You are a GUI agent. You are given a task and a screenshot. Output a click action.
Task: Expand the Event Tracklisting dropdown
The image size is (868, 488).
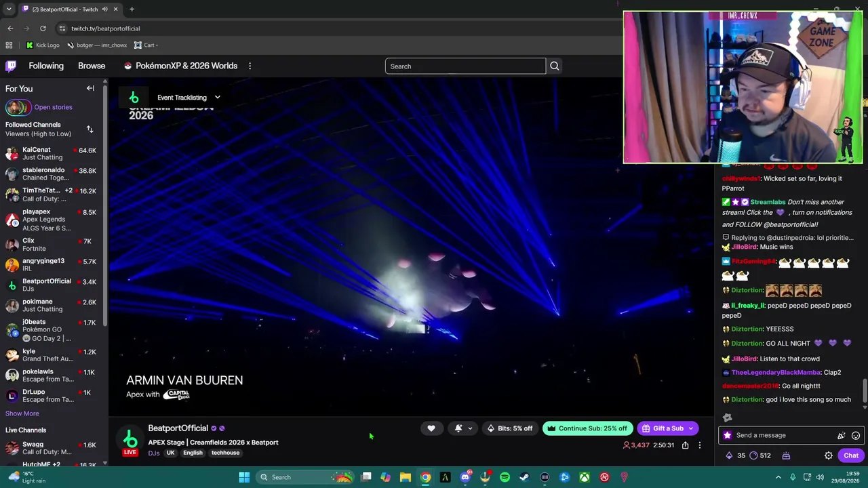189,98
